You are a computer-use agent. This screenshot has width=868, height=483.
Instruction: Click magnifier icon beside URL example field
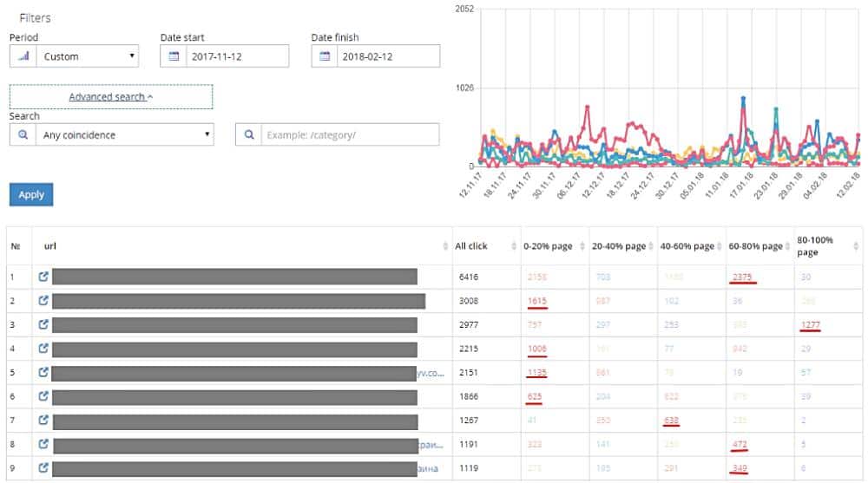click(x=248, y=134)
